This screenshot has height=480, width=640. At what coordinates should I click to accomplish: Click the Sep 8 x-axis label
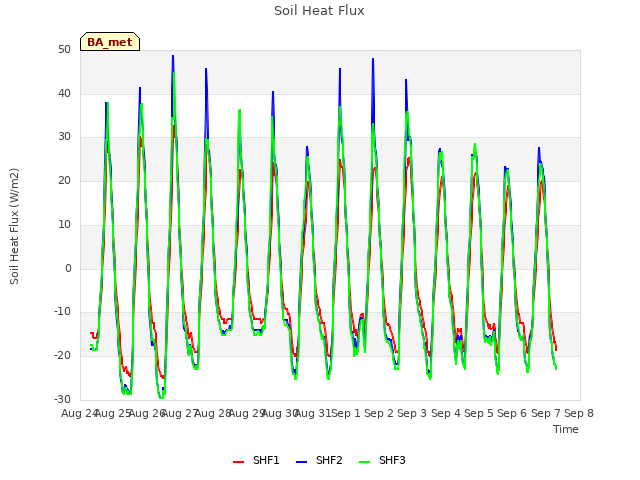click(579, 413)
